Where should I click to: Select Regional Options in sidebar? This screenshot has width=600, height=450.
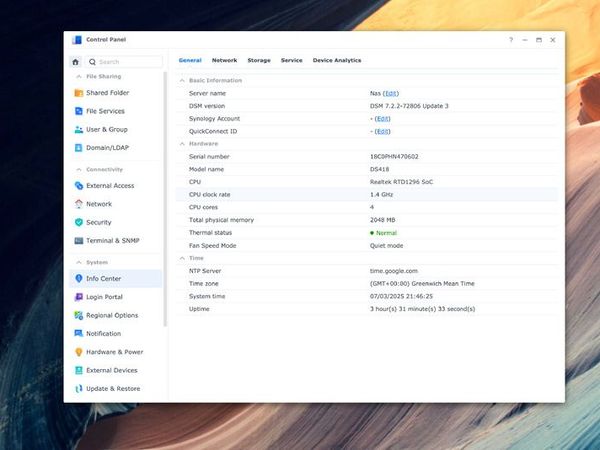click(116, 315)
